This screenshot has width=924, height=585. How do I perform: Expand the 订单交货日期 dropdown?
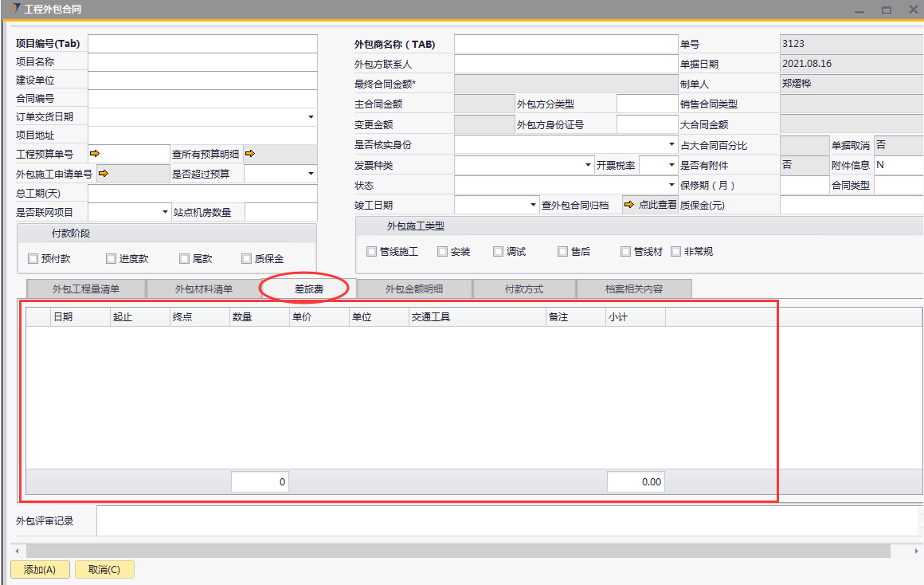310,117
